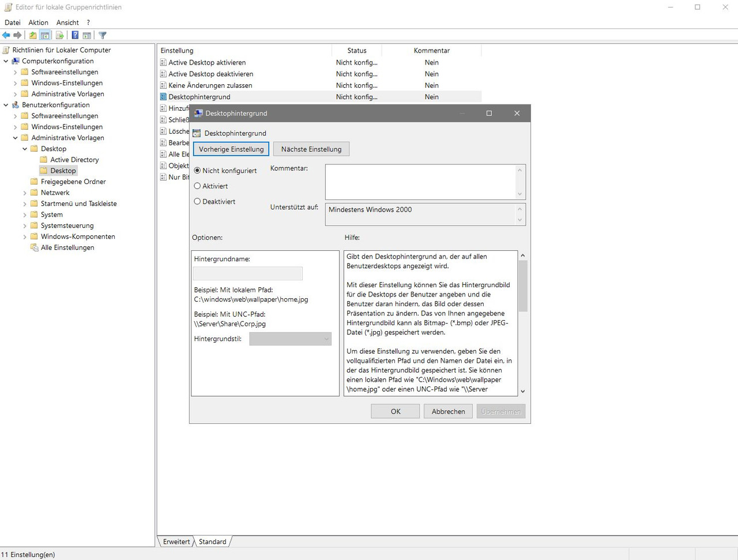Click the funnel Filter options icon
The height and width of the screenshot is (560, 738).
coord(103,35)
